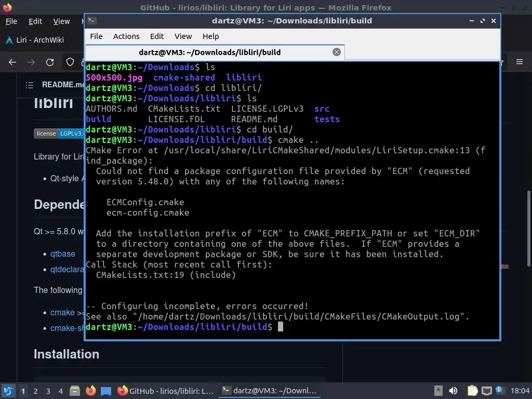Click the 'libliri' directory name in terminal
Image resolution: width=532 pixels, height=399 pixels.
pyautogui.click(x=244, y=77)
